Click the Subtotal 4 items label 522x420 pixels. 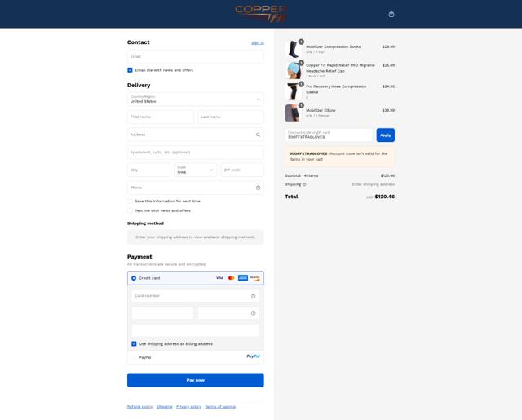[x=302, y=175]
